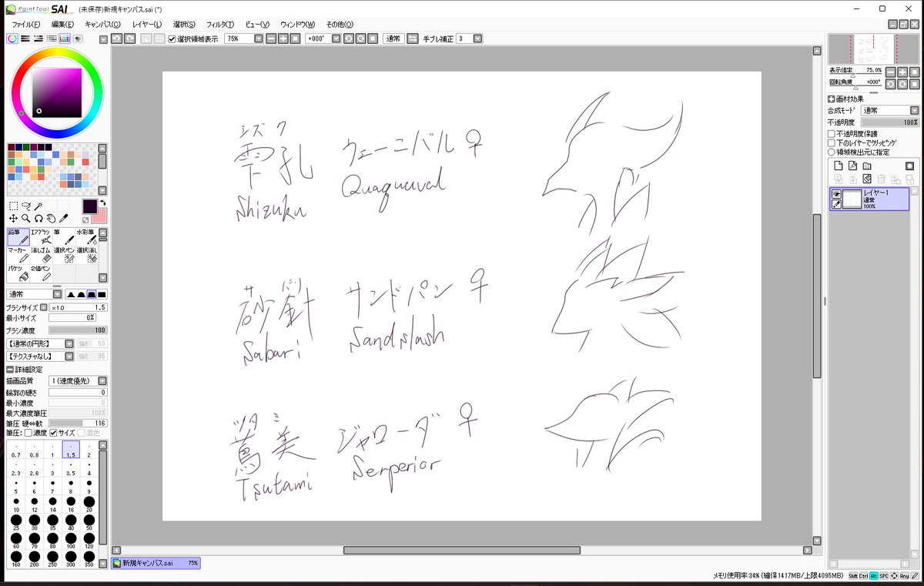Open the 通常の円形 brush shape dropdown
Viewport: 924px width, 586px height.
tap(69, 343)
